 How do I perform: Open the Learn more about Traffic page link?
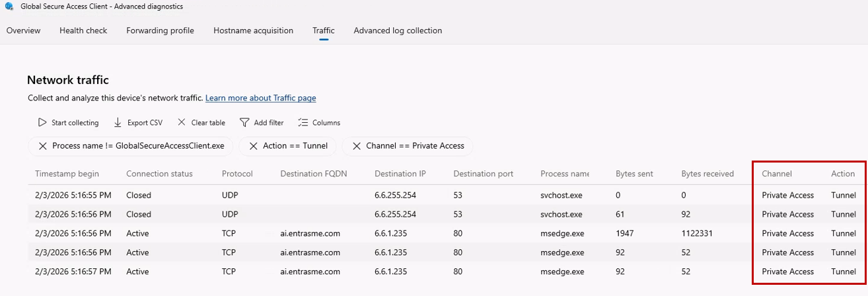260,98
